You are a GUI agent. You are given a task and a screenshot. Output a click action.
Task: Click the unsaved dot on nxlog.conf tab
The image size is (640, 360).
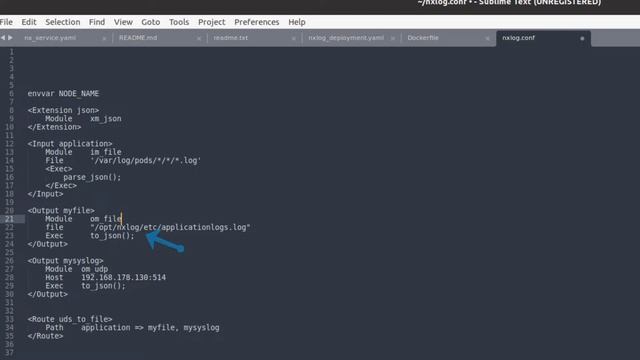pyautogui.click(x=582, y=39)
